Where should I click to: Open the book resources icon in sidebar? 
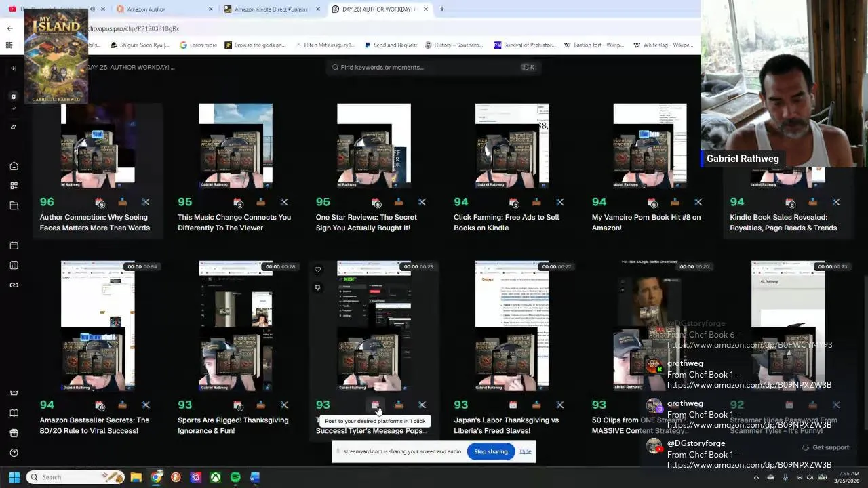[x=14, y=413]
